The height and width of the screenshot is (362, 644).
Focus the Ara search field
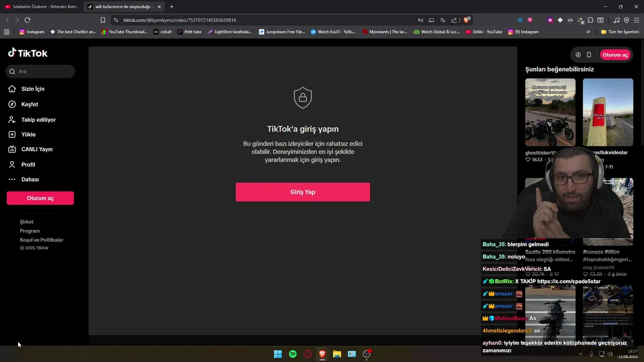point(40,71)
